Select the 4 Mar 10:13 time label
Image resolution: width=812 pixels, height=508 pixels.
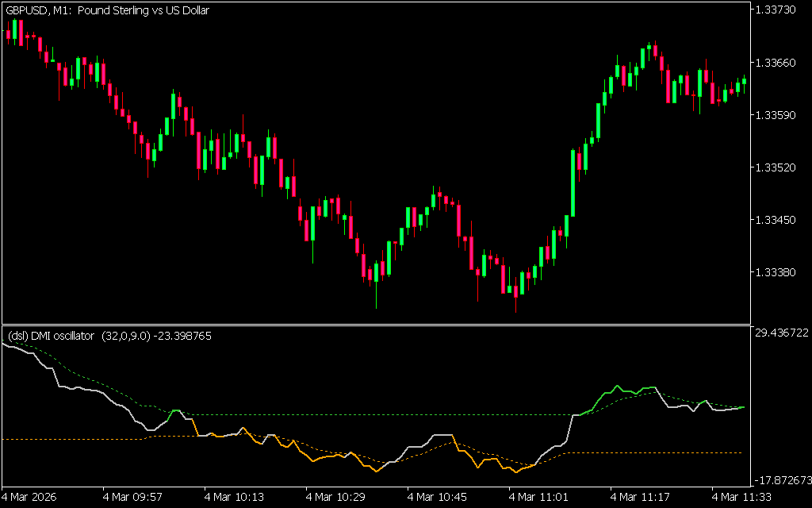[x=235, y=497]
